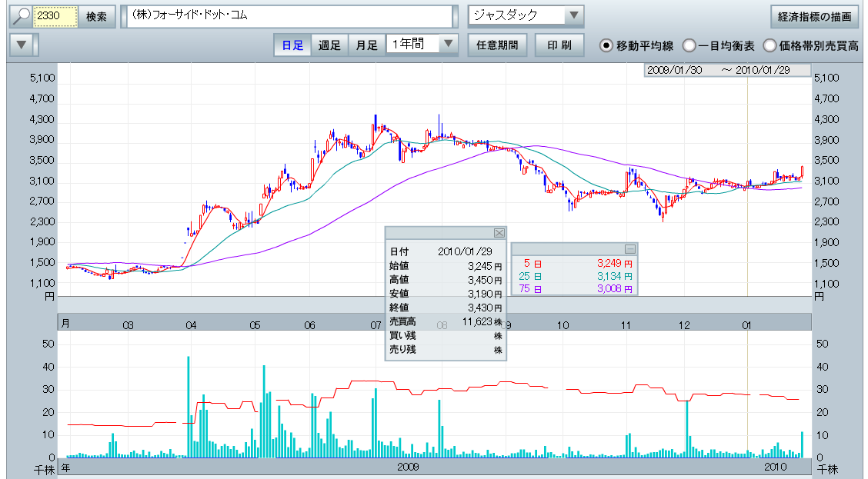Image resolution: width=868 pixels, height=479 pixels.
Task: Close the price detail popup panel
Action: (x=498, y=233)
